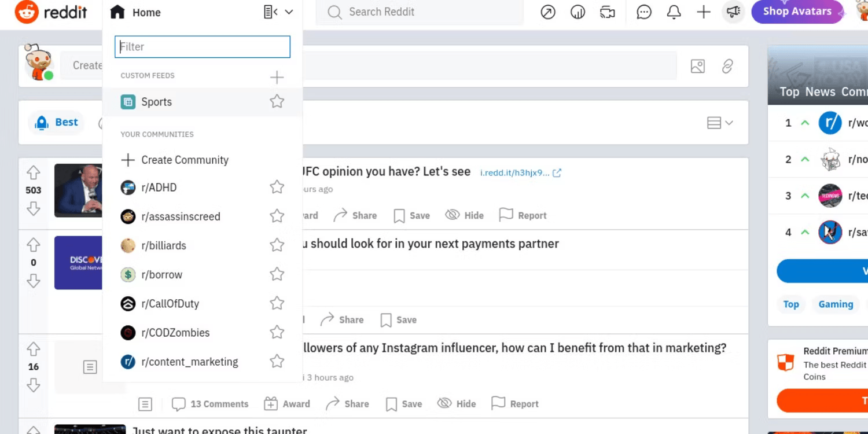Open the Popular feed arrow icon

pyautogui.click(x=547, y=12)
